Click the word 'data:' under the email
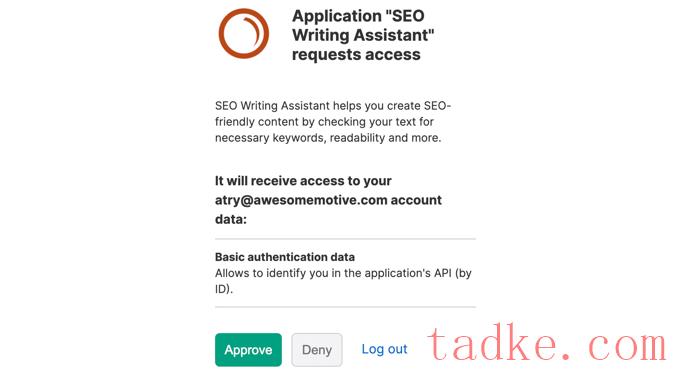Screen dimensions: 680x373 (x=231, y=219)
